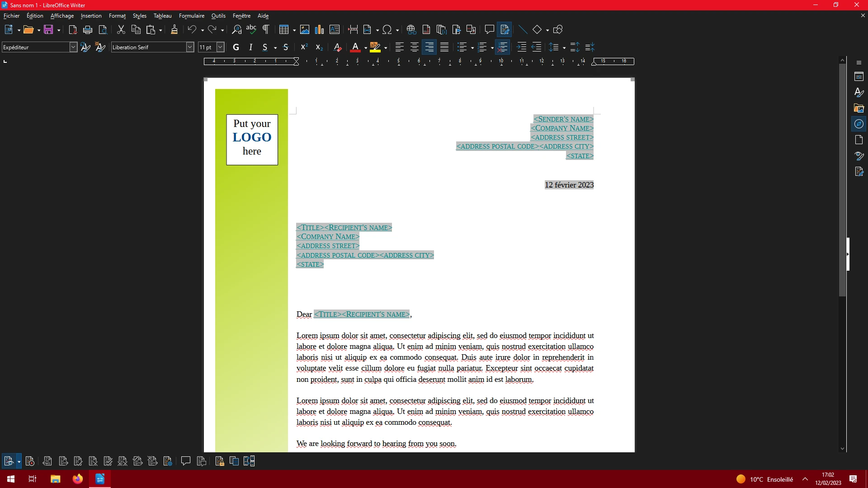Click the Cut scissors icon
This screenshot has width=868, height=488.
(x=121, y=30)
